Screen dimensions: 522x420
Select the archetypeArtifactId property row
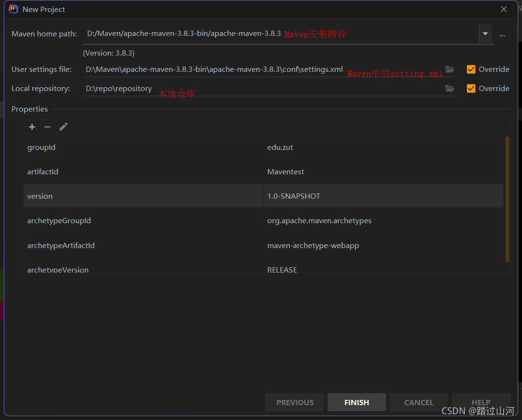(x=263, y=245)
